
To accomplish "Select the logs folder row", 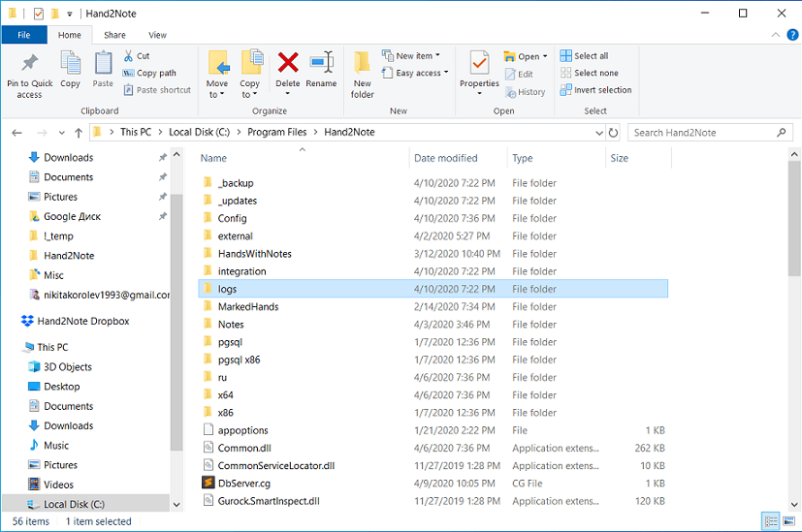I will [433, 289].
